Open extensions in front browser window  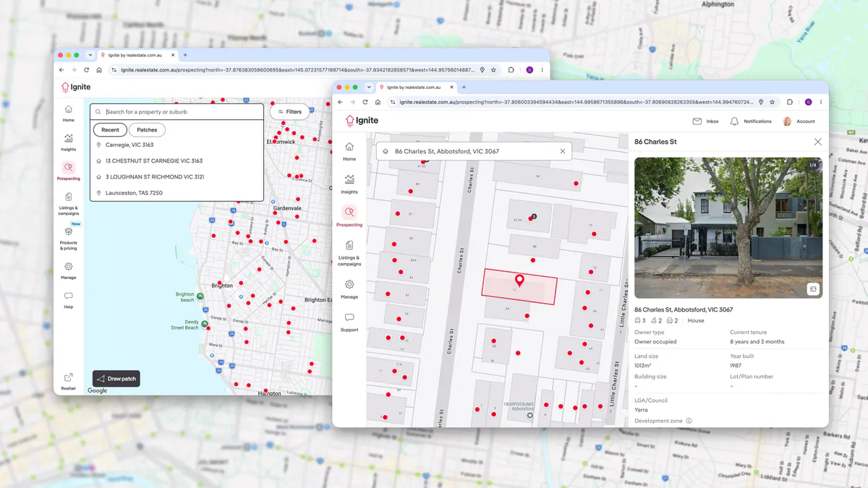point(790,102)
